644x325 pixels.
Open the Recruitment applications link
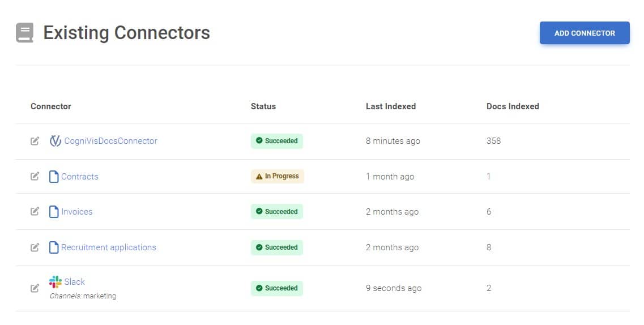(x=109, y=247)
